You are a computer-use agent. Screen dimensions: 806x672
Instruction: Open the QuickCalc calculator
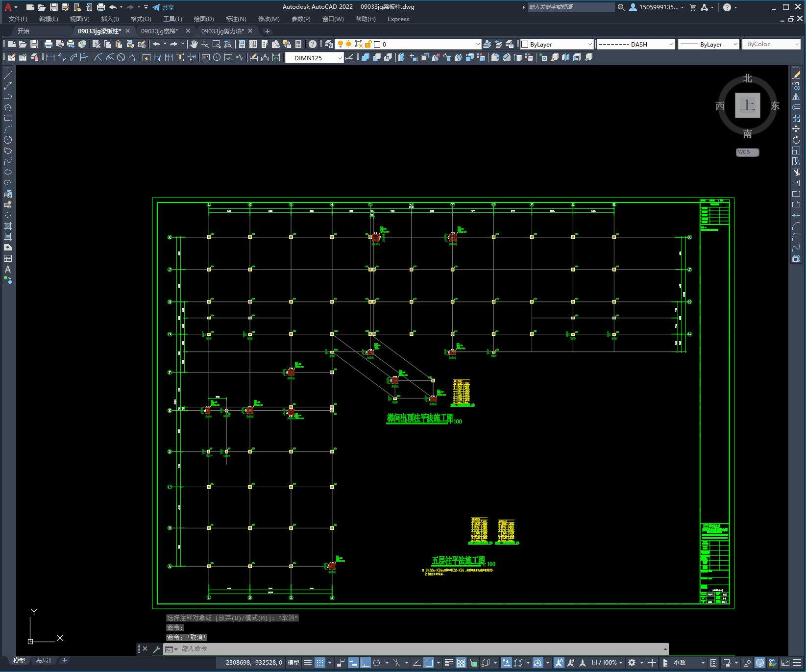tap(298, 44)
